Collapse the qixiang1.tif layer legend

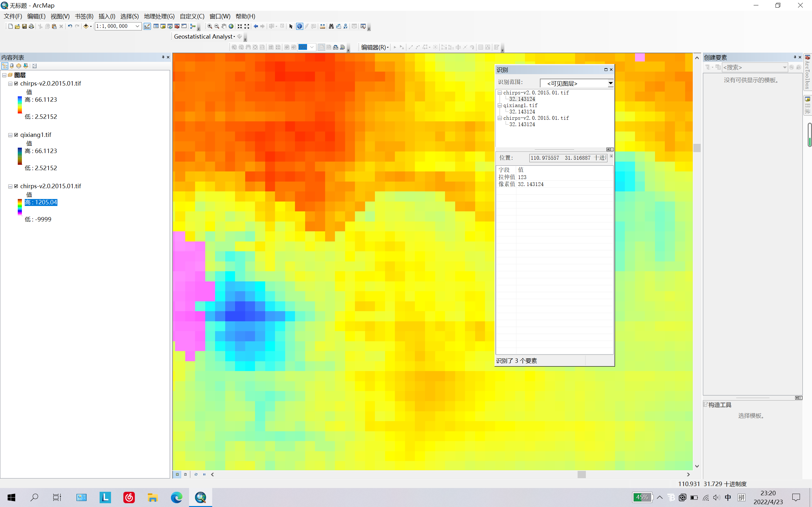click(x=10, y=135)
